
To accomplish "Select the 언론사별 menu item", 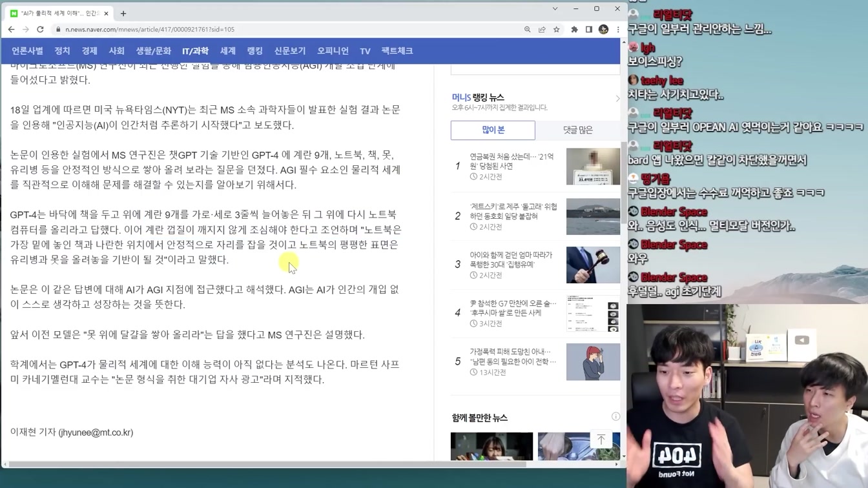I will [27, 51].
